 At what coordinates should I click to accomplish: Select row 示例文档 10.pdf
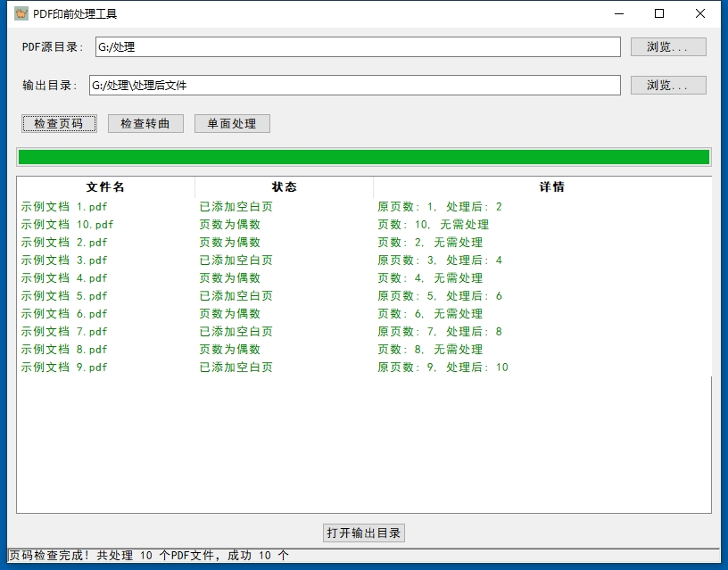68,225
